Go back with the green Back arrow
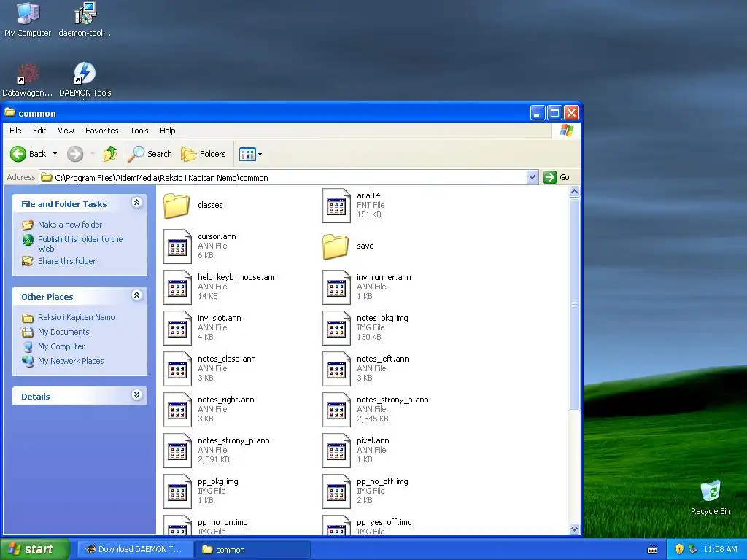Viewport: 747px width, 560px height. (x=28, y=154)
